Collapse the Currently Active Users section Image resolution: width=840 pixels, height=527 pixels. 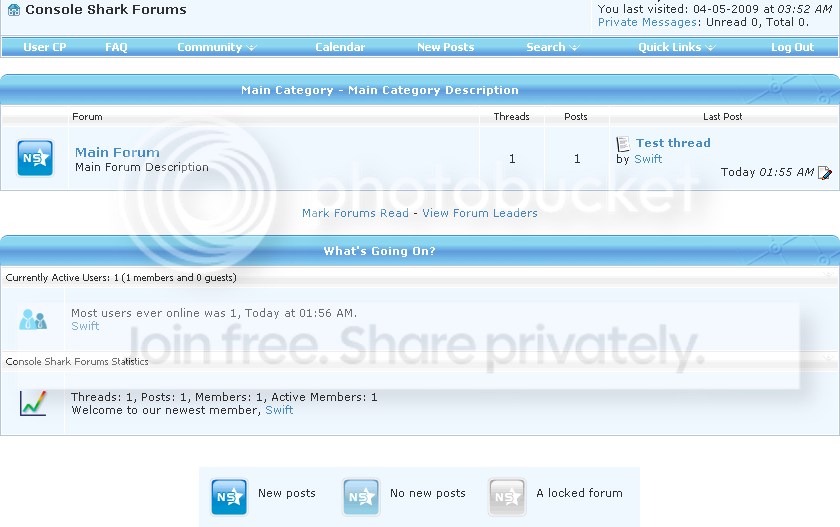(x=828, y=274)
